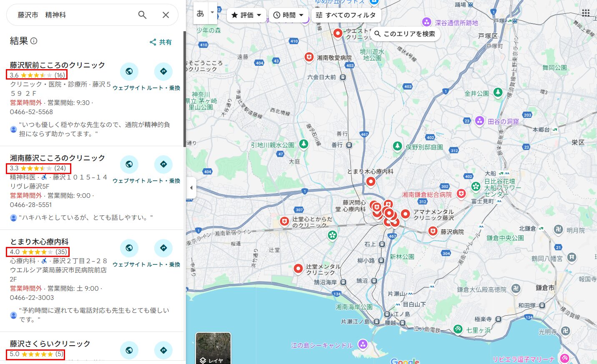This screenshot has height=364, width=597.
Task: Select the ウエストクリニック map pin
Action: point(338,33)
